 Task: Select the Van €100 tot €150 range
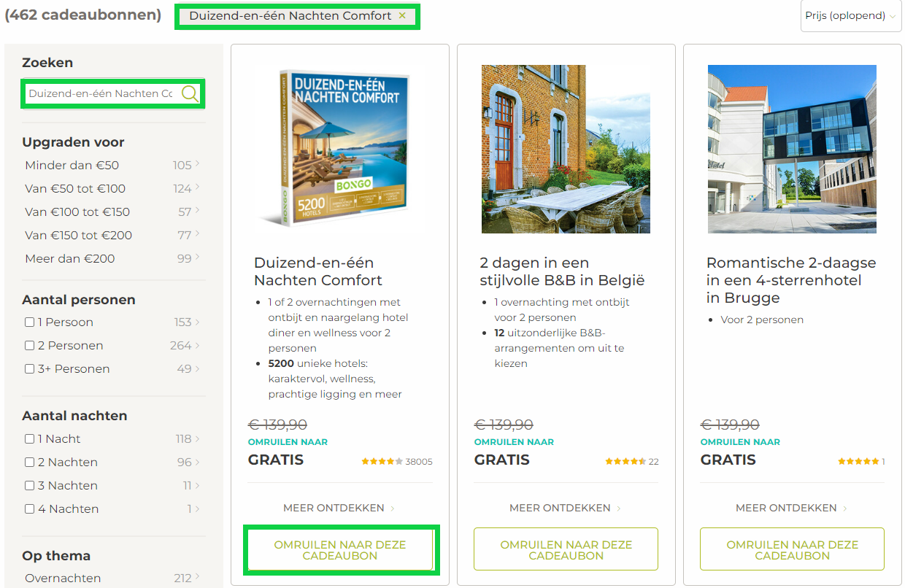point(77,212)
